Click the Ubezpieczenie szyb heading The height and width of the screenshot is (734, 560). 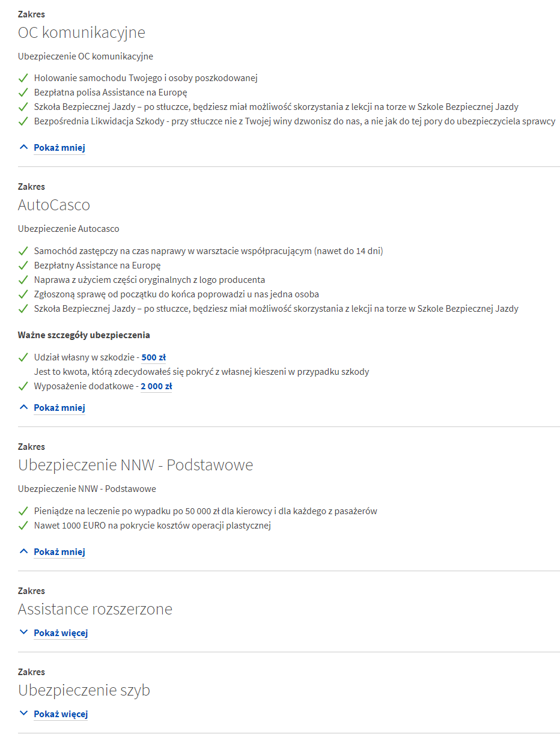[84, 691]
